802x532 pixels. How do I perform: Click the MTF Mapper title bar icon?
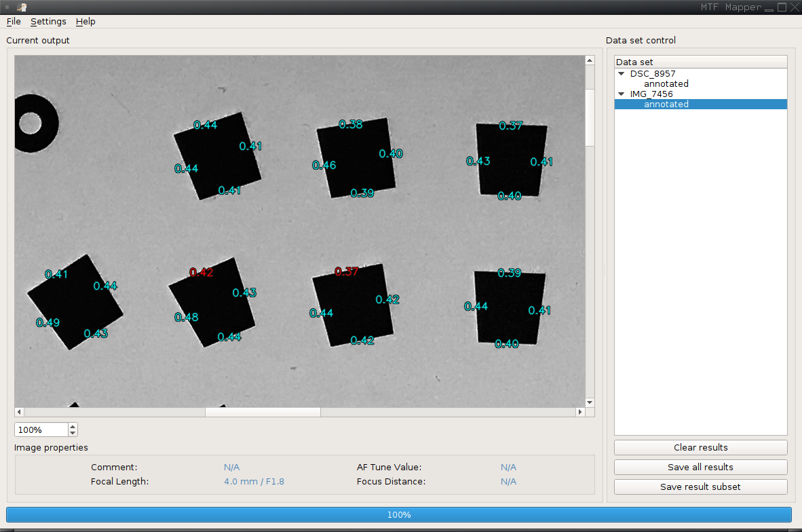(20, 7)
